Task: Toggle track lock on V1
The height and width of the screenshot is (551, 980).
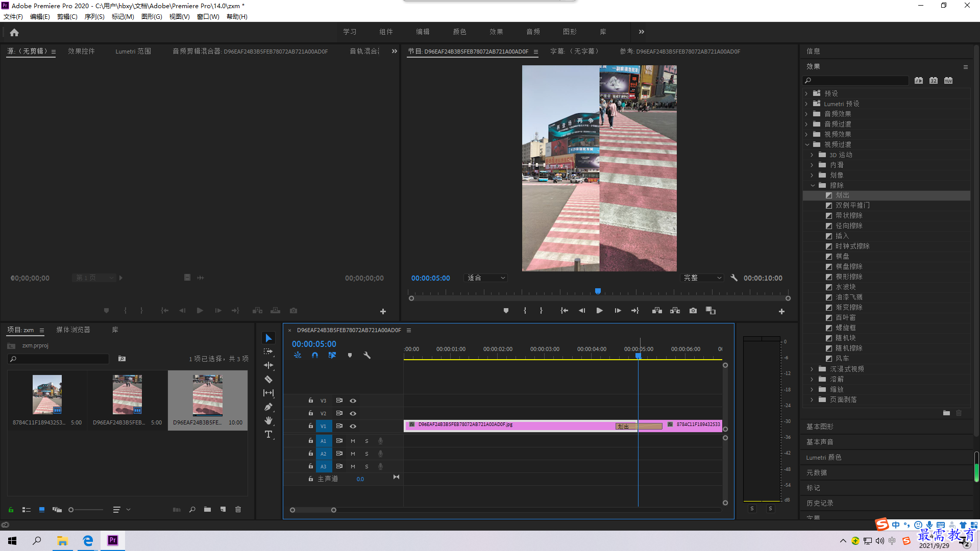Action: pos(310,426)
